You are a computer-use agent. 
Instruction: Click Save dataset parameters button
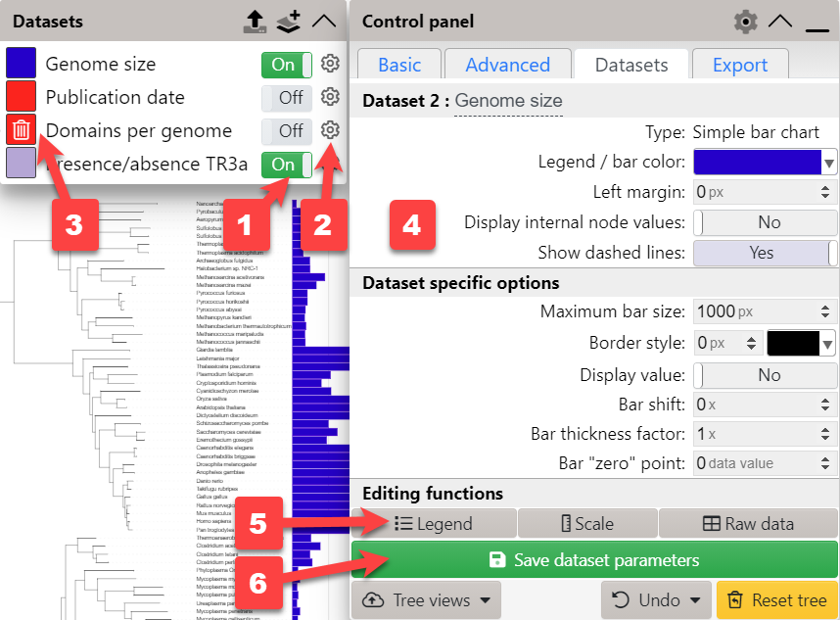pyautogui.click(x=594, y=560)
